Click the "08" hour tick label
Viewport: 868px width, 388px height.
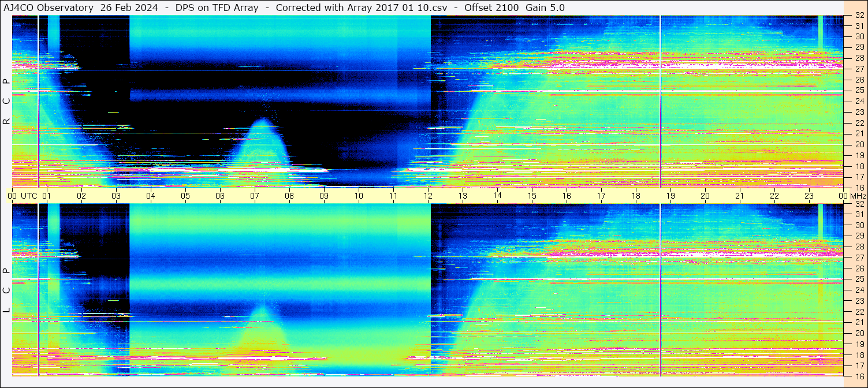point(289,196)
